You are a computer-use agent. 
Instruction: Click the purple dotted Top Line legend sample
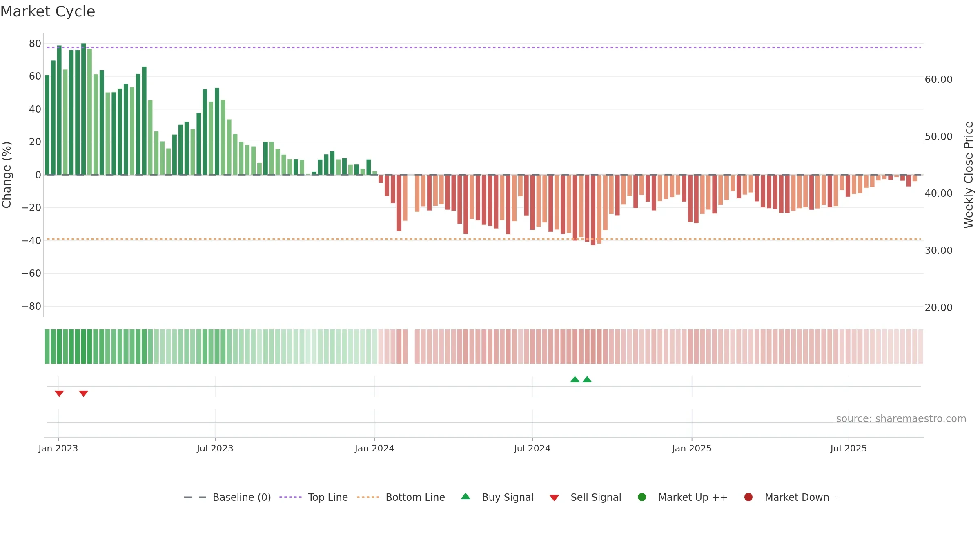pos(290,497)
